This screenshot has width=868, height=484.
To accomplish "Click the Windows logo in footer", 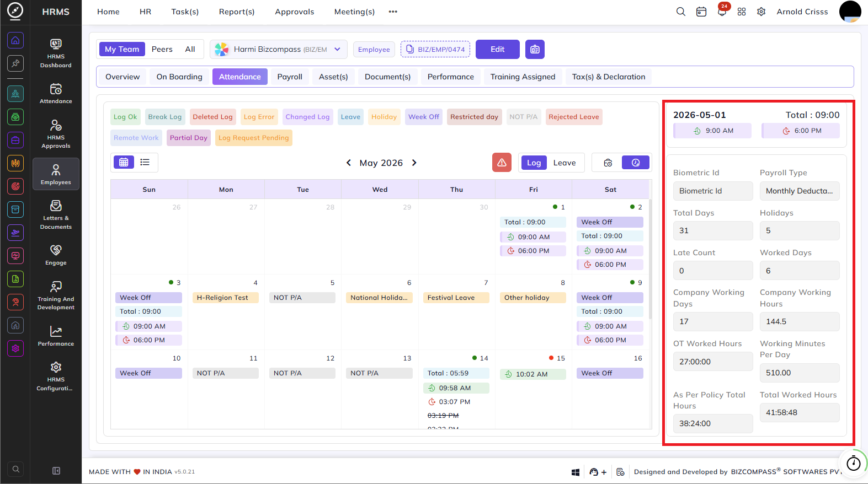I will coord(576,472).
